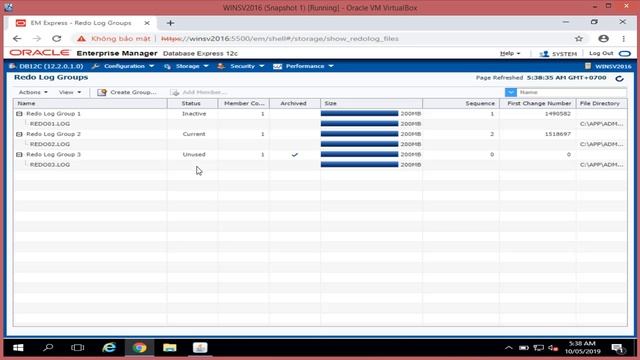Reload the browser page

tap(56, 38)
